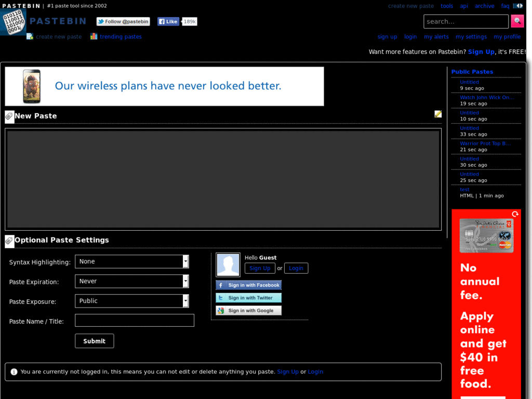Click inside the Paste Name Title field
This screenshot has height=399, width=532.
click(x=134, y=320)
